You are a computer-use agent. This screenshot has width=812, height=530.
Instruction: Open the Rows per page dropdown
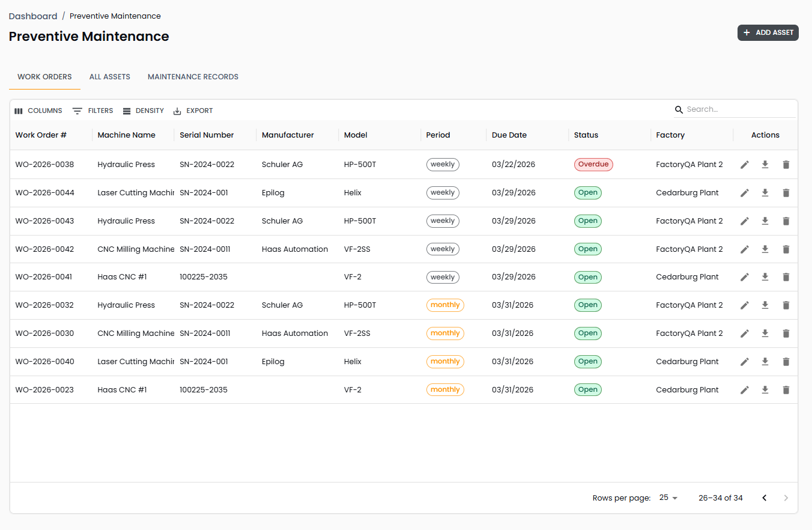point(668,498)
